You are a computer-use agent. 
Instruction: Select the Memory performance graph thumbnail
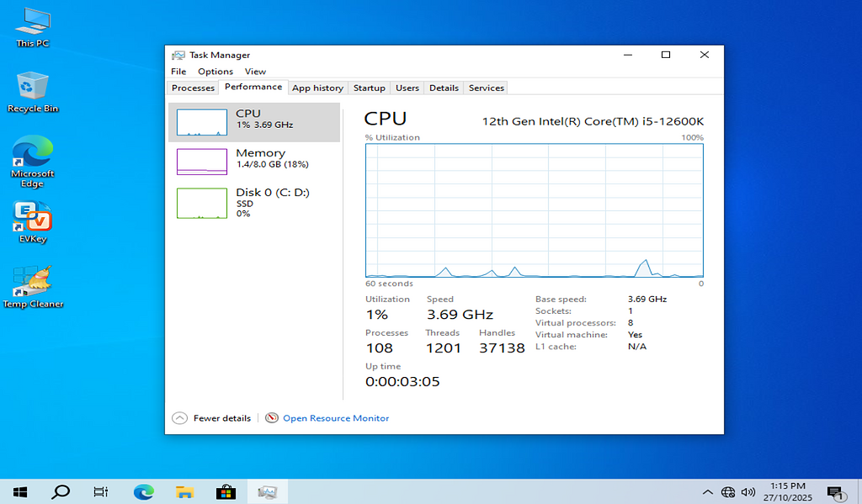(x=202, y=162)
